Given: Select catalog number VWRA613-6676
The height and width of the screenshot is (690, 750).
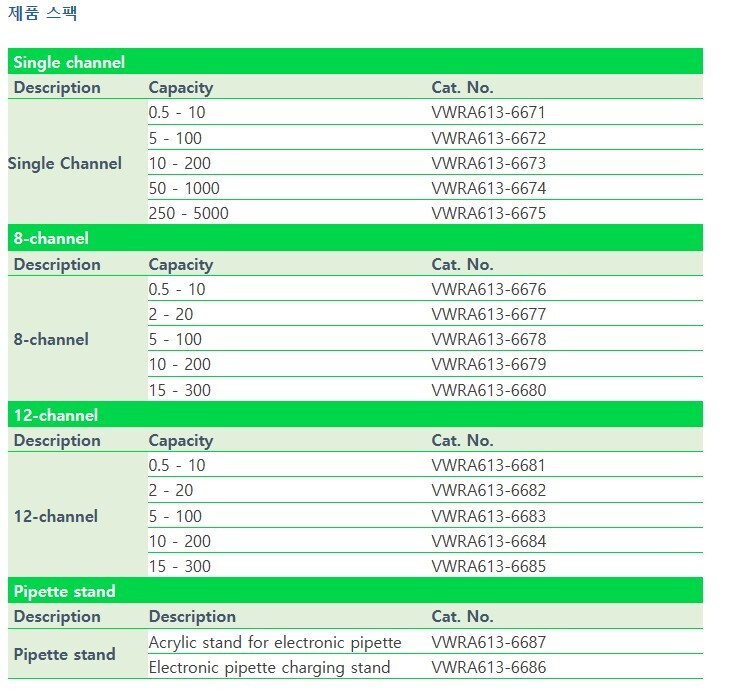Looking at the screenshot, I should coord(488,289).
